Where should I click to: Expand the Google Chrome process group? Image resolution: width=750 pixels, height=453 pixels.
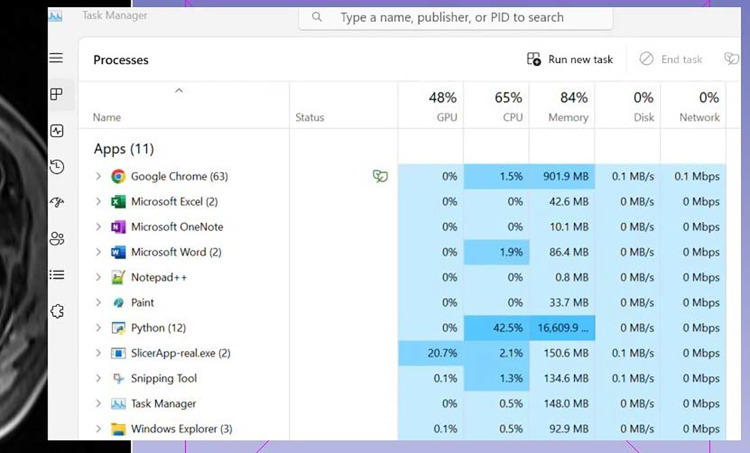coord(98,177)
